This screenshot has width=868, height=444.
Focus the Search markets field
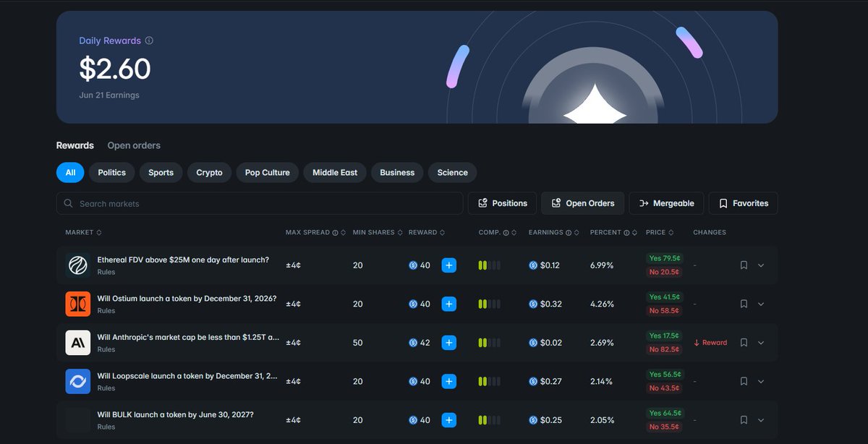(x=260, y=203)
